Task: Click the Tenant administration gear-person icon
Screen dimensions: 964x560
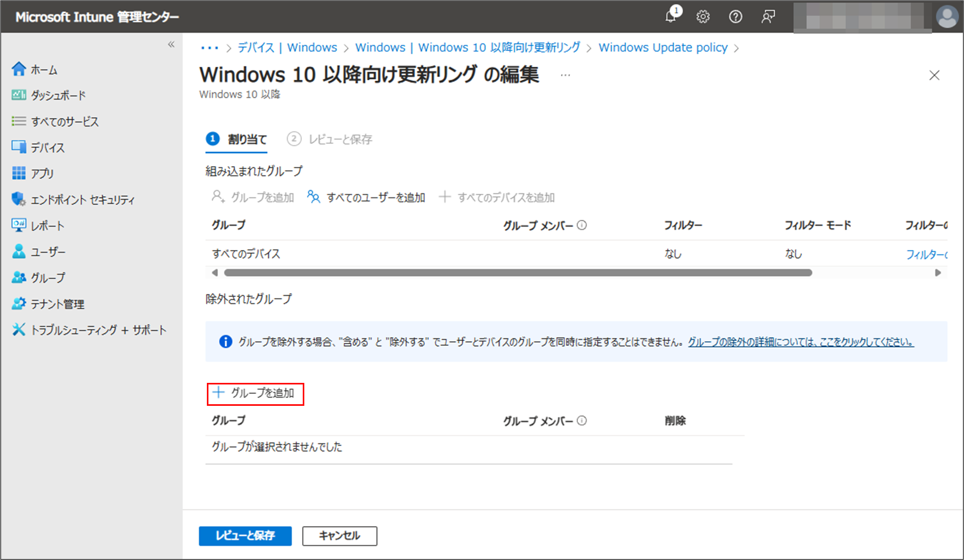Action: (x=19, y=303)
